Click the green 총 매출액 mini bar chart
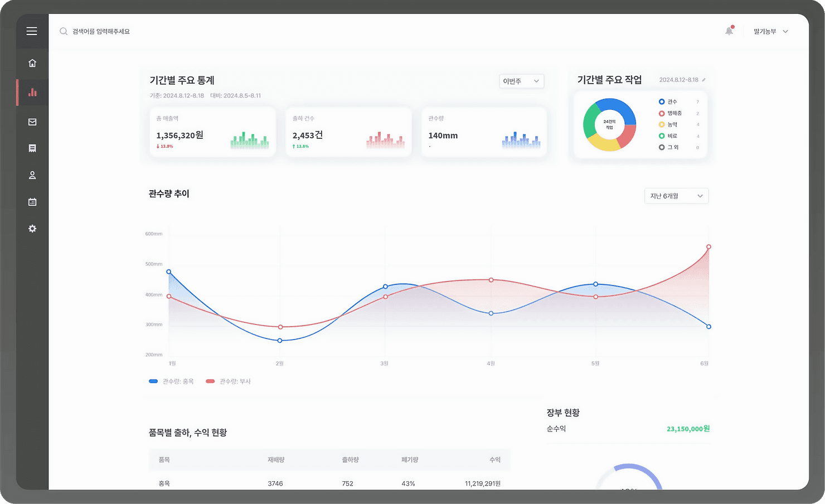The width and height of the screenshot is (825, 504). [x=250, y=140]
